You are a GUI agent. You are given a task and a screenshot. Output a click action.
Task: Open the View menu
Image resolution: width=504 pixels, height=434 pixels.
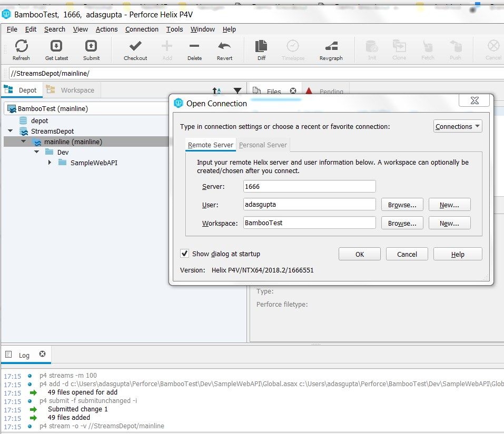[x=81, y=29]
